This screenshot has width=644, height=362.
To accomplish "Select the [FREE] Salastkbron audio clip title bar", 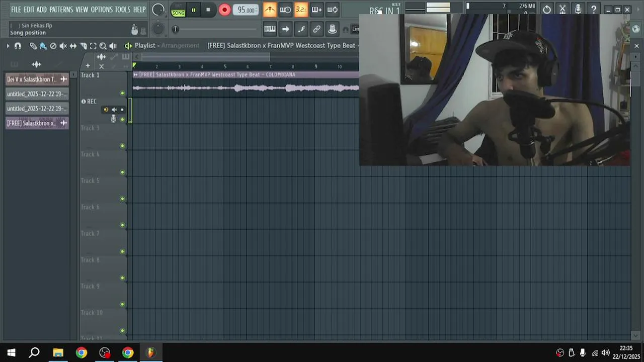I will pyautogui.click(x=246, y=74).
